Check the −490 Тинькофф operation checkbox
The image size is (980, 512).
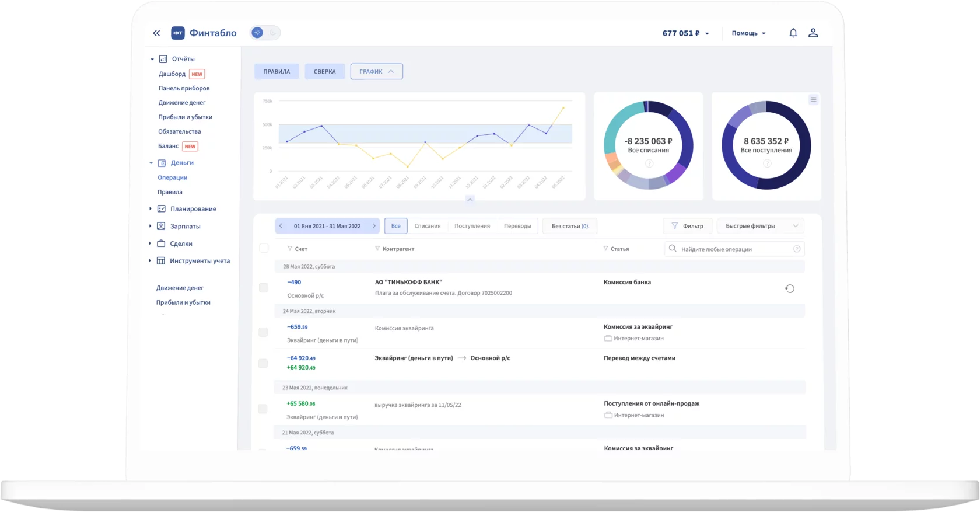(263, 288)
